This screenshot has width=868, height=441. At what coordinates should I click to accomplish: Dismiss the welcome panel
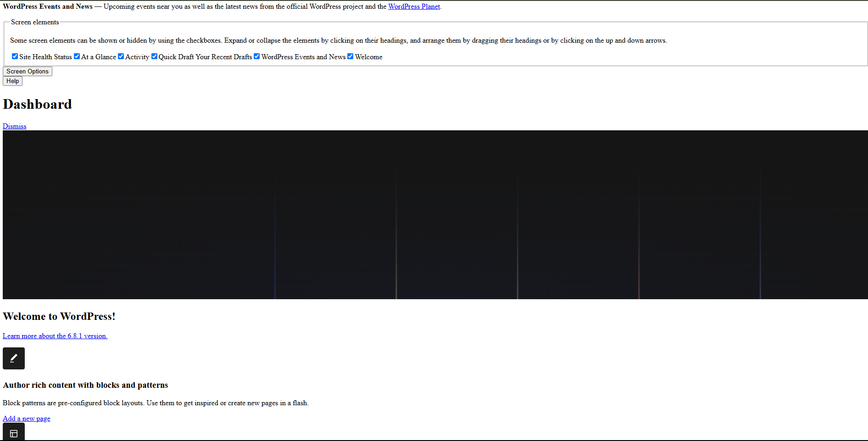click(x=15, y=126)
